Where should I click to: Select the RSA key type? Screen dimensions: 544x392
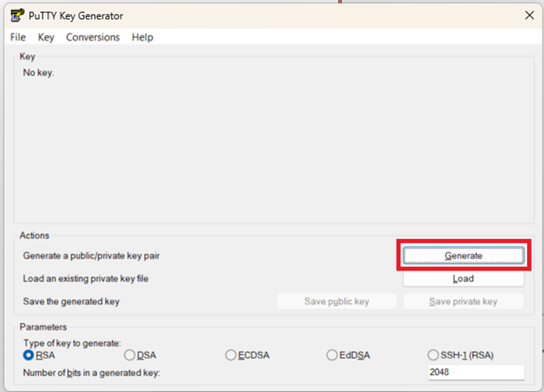point(29,355)
